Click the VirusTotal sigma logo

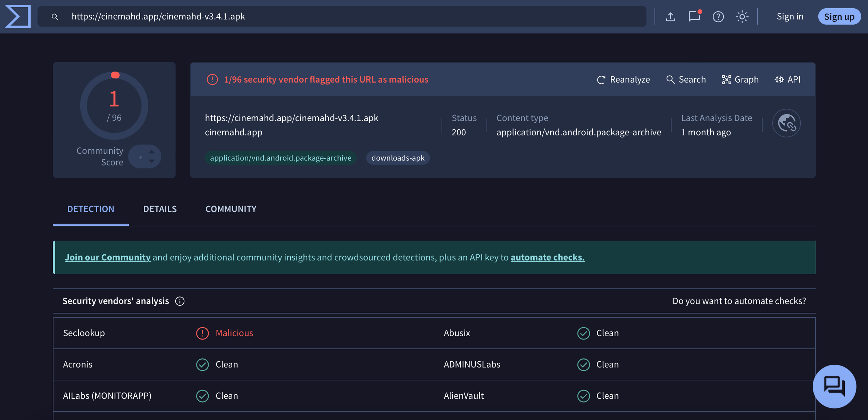click(x=18, y=16)
